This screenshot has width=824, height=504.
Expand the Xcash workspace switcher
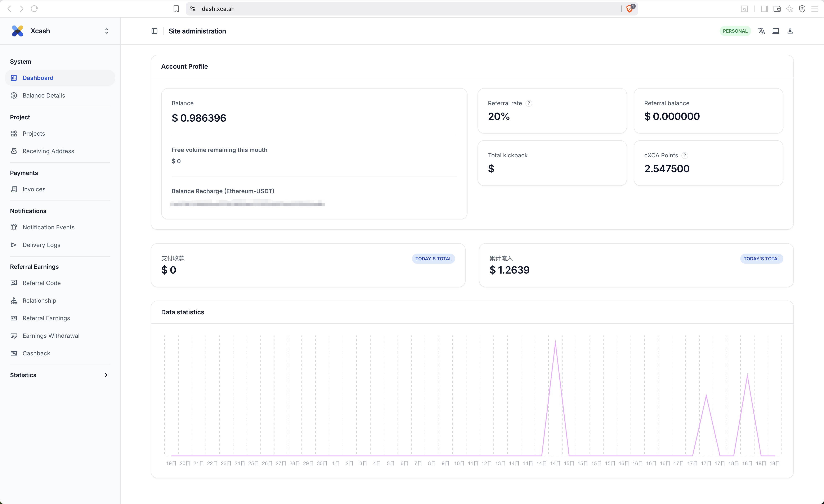107,31
